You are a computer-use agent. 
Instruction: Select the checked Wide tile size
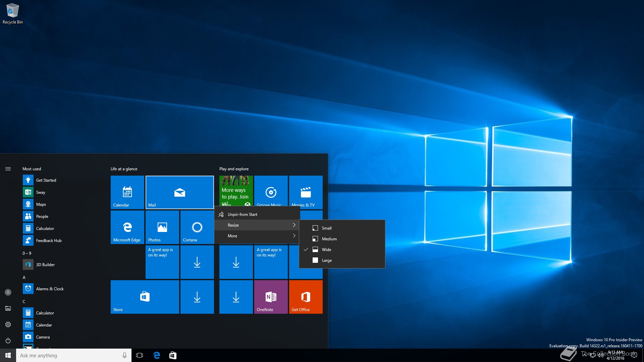tap(342, 250)
